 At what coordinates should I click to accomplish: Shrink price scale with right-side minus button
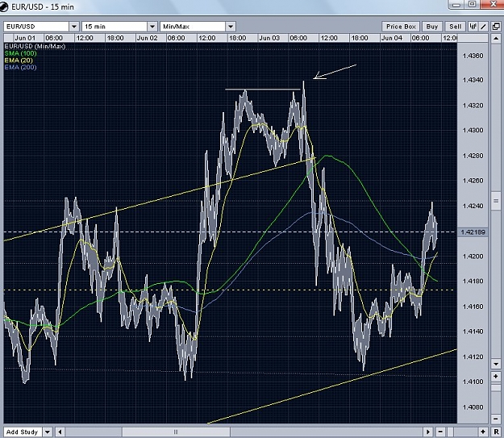tap(496, 419)
